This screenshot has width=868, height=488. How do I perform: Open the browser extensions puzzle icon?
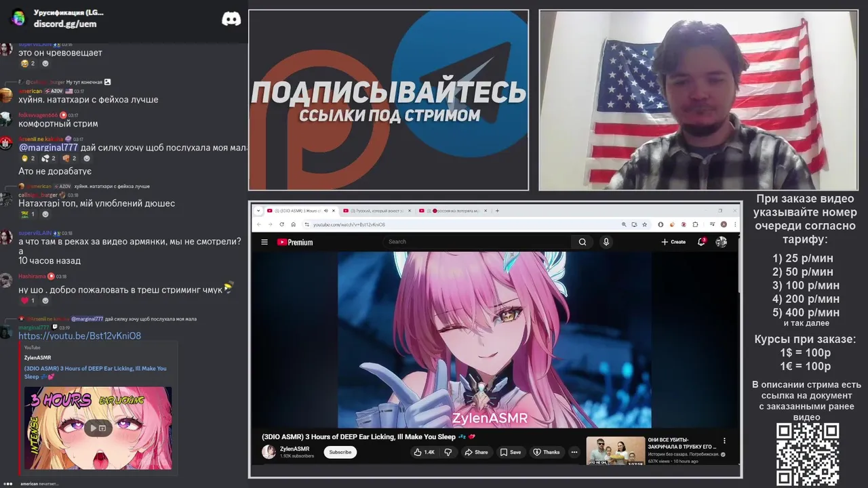point(695,224)
